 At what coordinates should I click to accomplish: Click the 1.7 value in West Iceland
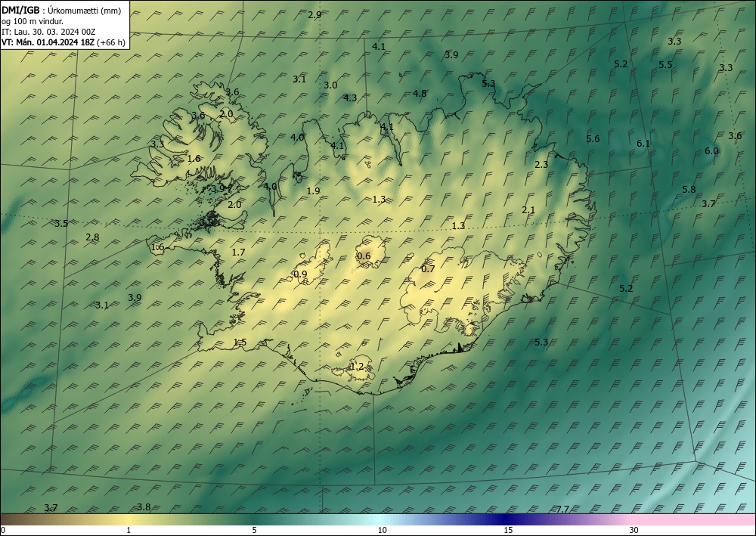(x=238, y=252)
